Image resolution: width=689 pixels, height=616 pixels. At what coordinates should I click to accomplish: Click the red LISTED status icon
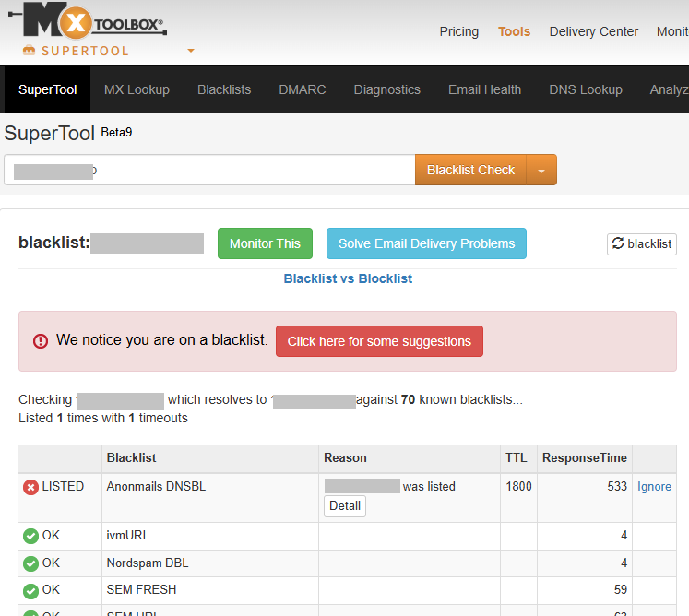[x=31, y=488]
